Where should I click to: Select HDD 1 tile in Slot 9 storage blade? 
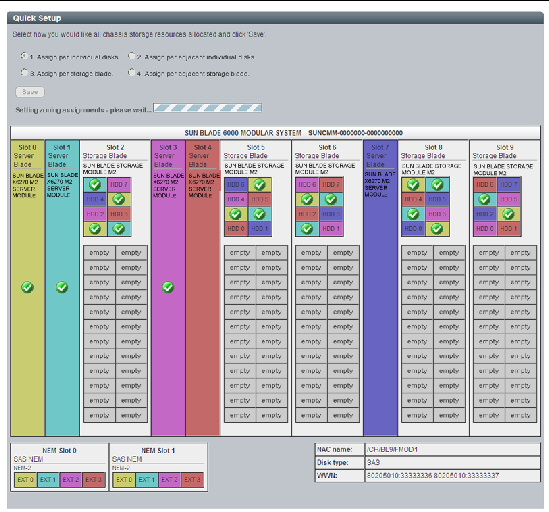click(508, 229)
